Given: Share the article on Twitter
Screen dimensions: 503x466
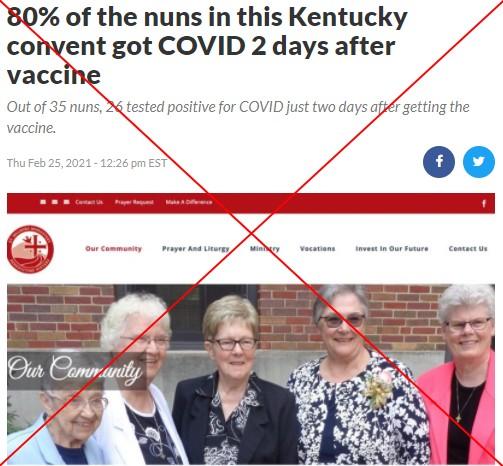Looking at the screenshot, I should click(479, 162).
